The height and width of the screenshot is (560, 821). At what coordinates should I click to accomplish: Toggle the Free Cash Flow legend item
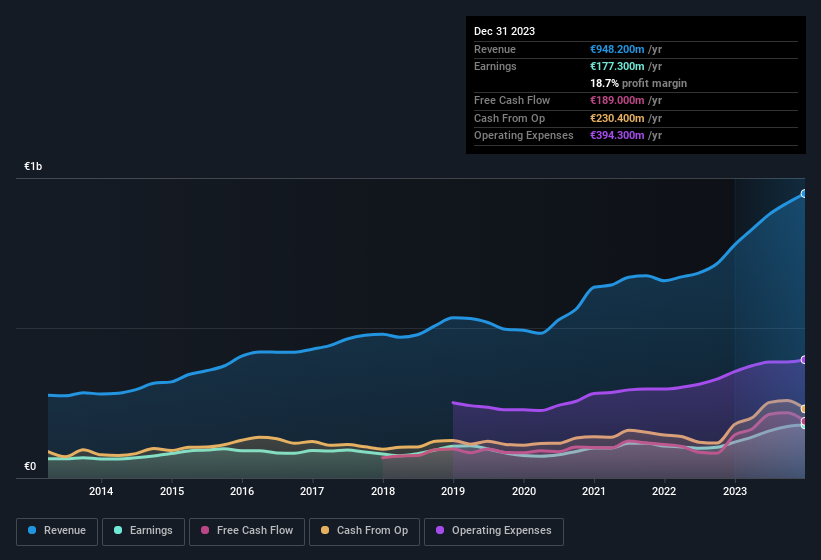pyautogui.click(x=247, y=531)
